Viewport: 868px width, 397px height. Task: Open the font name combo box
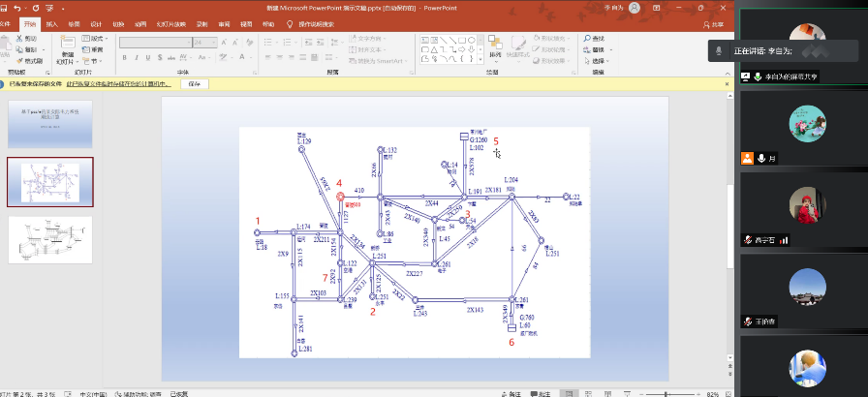(x=156, y=42)
